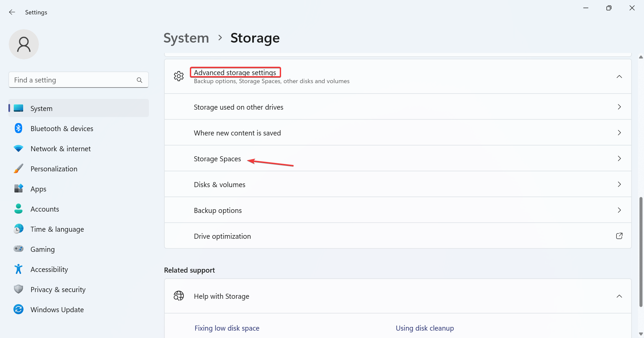Select the Network & internet icon
The height and width of the screenshot is (338, 644).
pyautogui.click(x=18, y=148)
